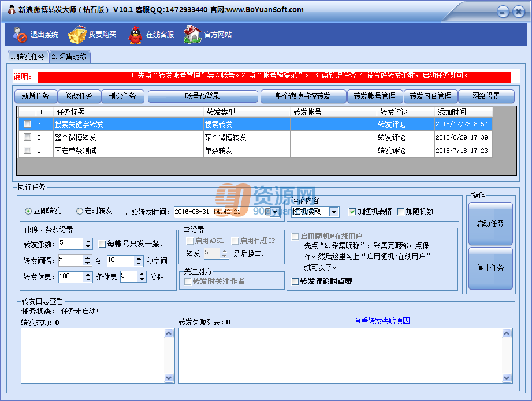Click the 转发休息 count input field
The image size is (532, 401).
[71, 276]
